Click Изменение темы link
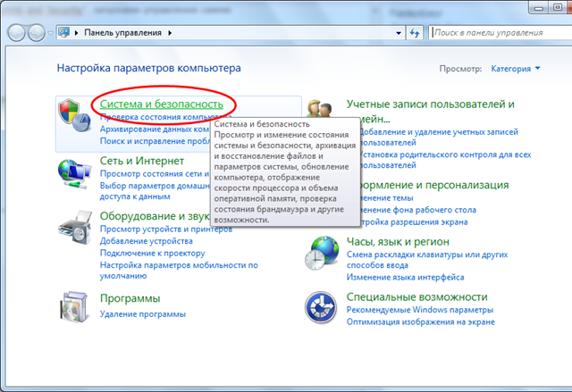 387,198
